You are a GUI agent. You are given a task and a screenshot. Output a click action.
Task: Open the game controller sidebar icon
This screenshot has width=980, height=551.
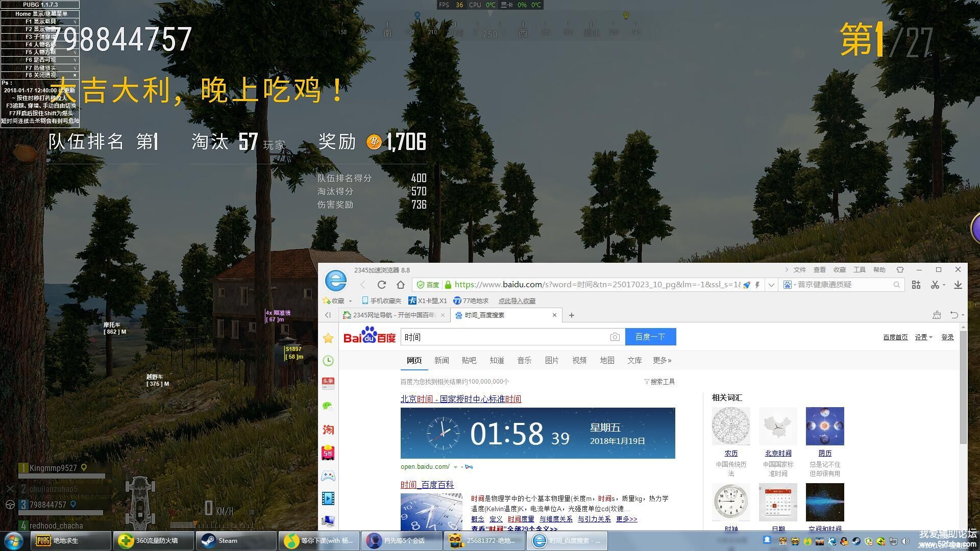coord(328,476)
